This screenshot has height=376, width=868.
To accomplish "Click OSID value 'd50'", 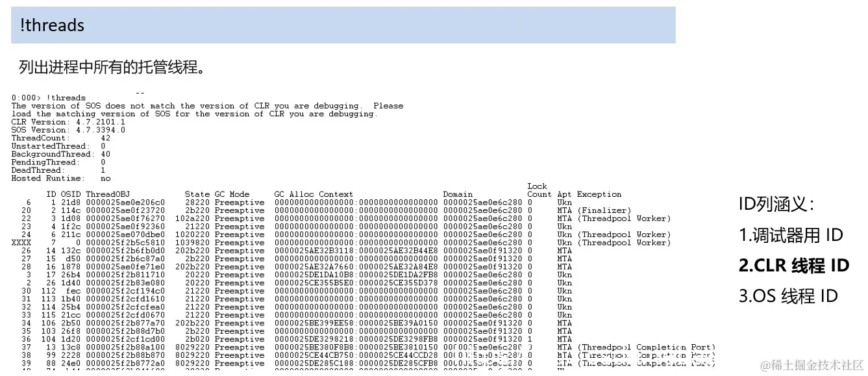I will (x=73, y=258).
